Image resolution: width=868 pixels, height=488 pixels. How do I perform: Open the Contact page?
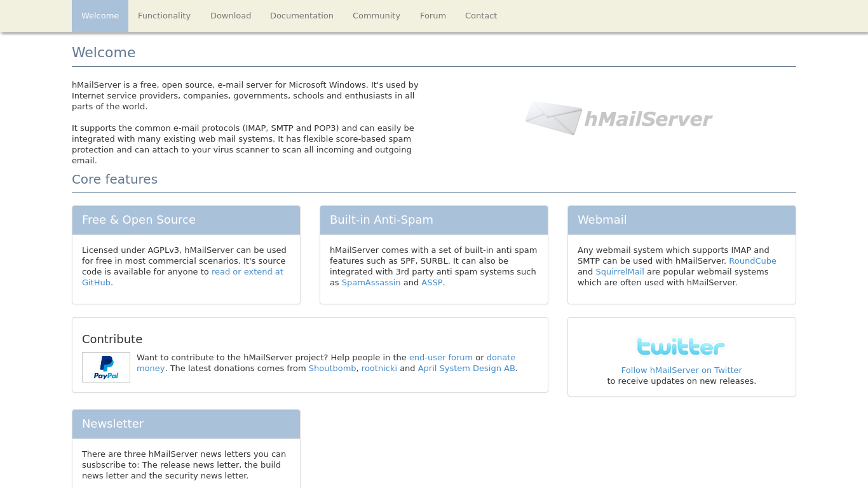[x=481, y=16]
